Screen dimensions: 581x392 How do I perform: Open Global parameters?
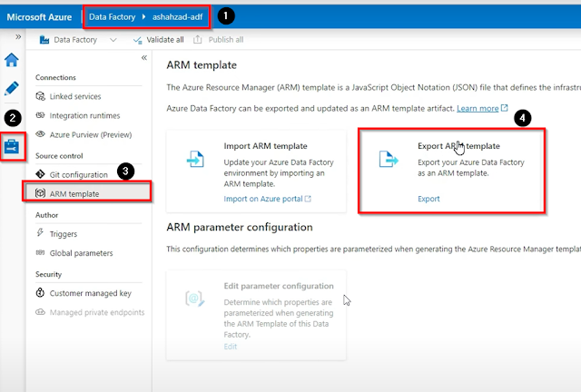pos(81,253)
